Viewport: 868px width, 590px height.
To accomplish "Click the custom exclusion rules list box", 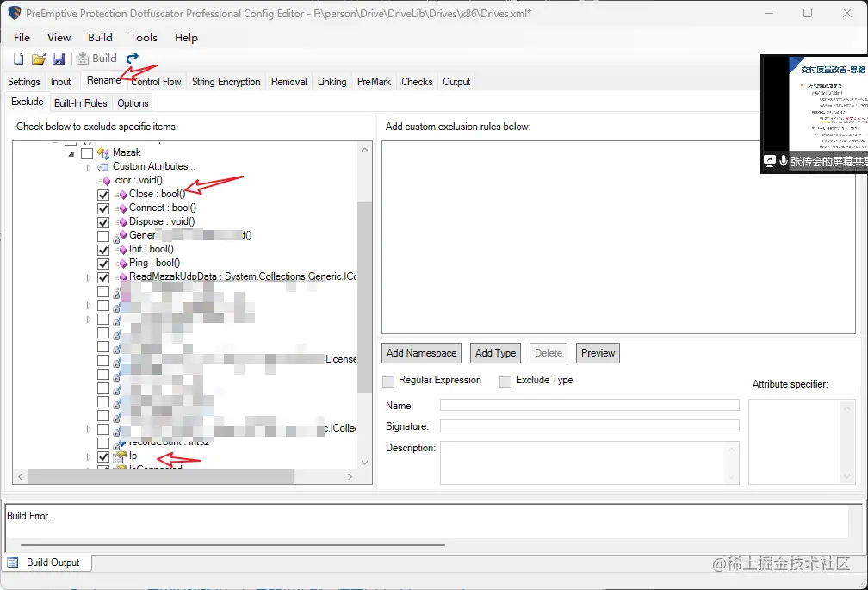I will click(x=618, y=237).
